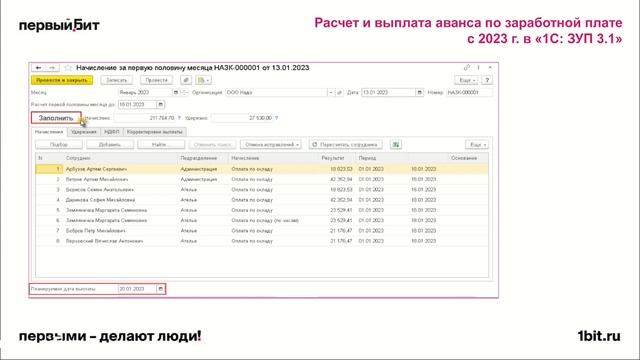The image size is (640, 360).
Task: Click the Месяц input field
Action: (x=145, y=93)
